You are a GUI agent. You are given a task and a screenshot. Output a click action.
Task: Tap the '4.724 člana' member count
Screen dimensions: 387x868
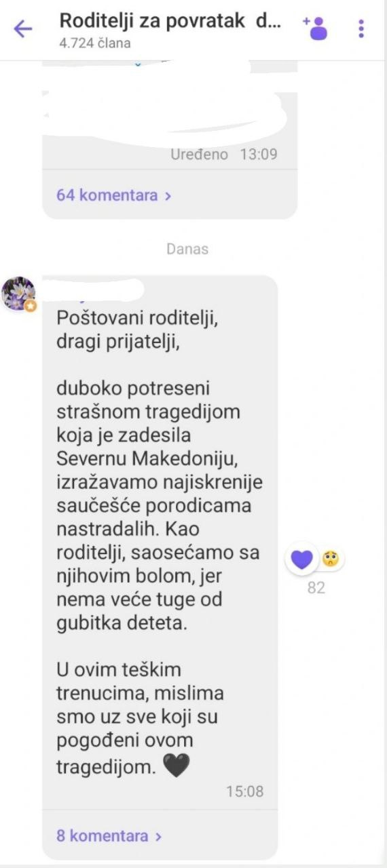click(x=95, y=43)
